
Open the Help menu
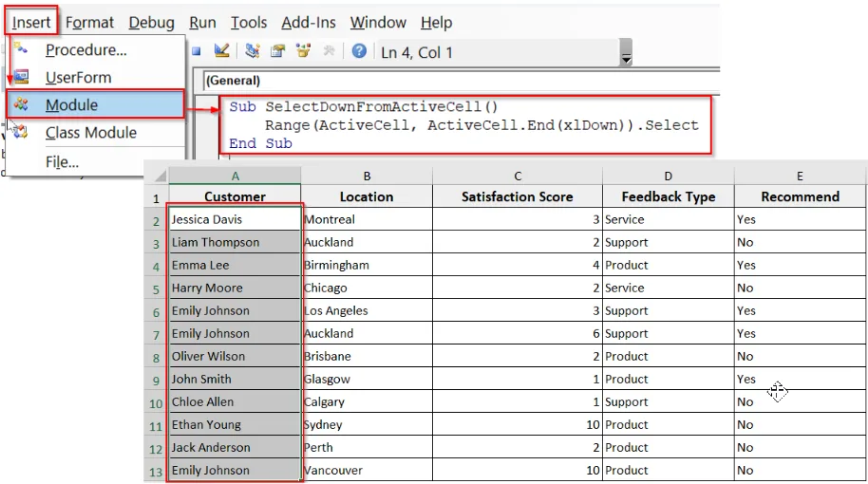pos(436,22)
